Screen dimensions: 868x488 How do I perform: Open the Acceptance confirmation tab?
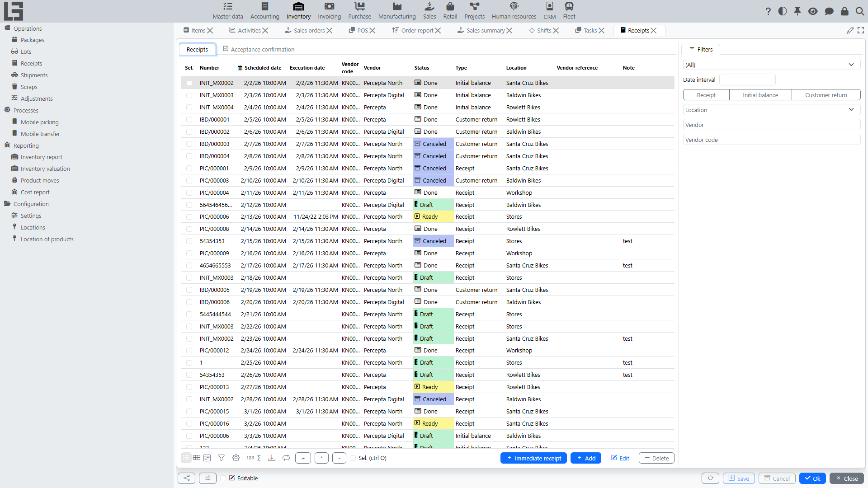[259, 49]
